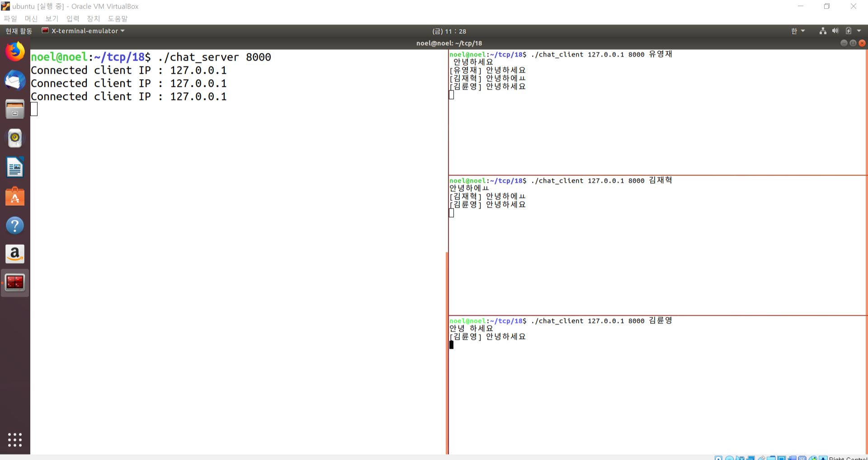Click [김재혁] message in the middle pane
The image size is (868, 460).
[x=487, y=196]
